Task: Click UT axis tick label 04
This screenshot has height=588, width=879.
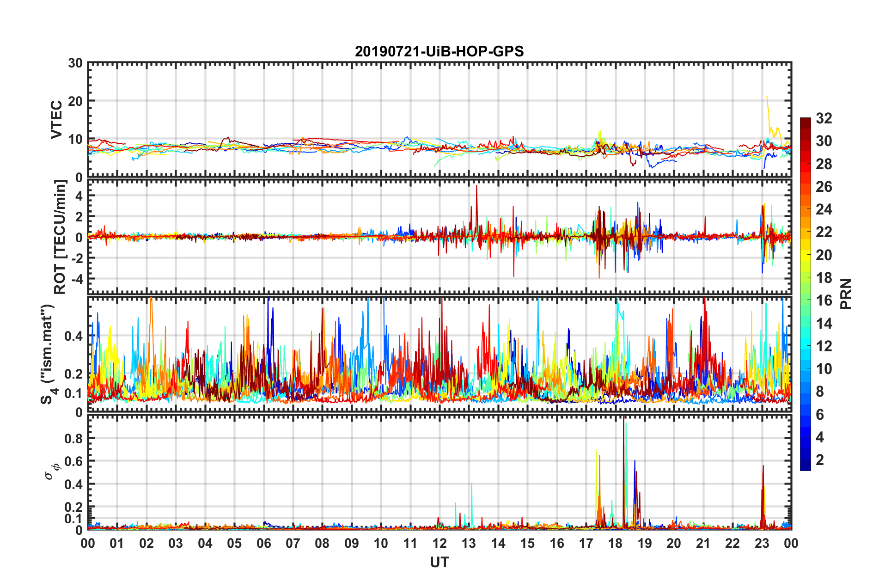Action: tap(205, 543)
